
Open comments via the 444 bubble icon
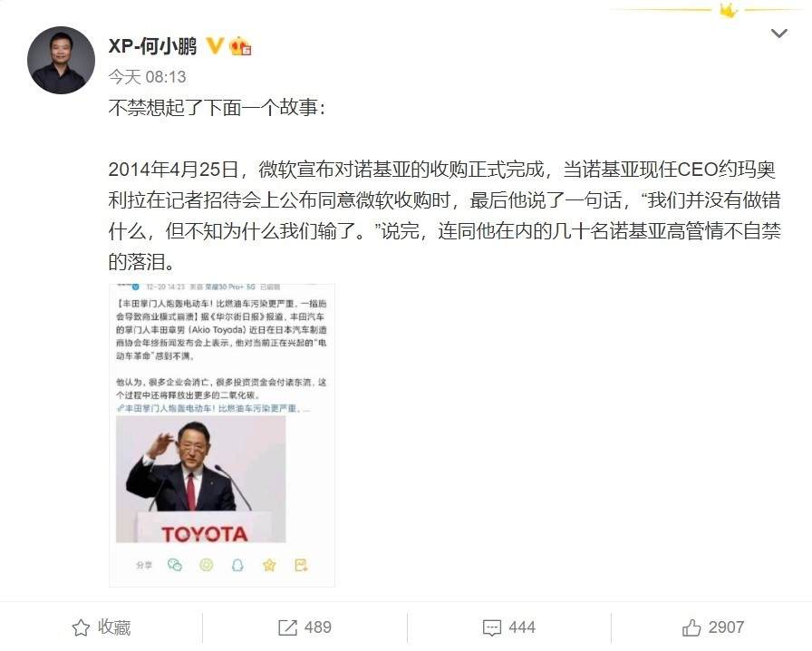pyautogui.click(x=492, y=628)
